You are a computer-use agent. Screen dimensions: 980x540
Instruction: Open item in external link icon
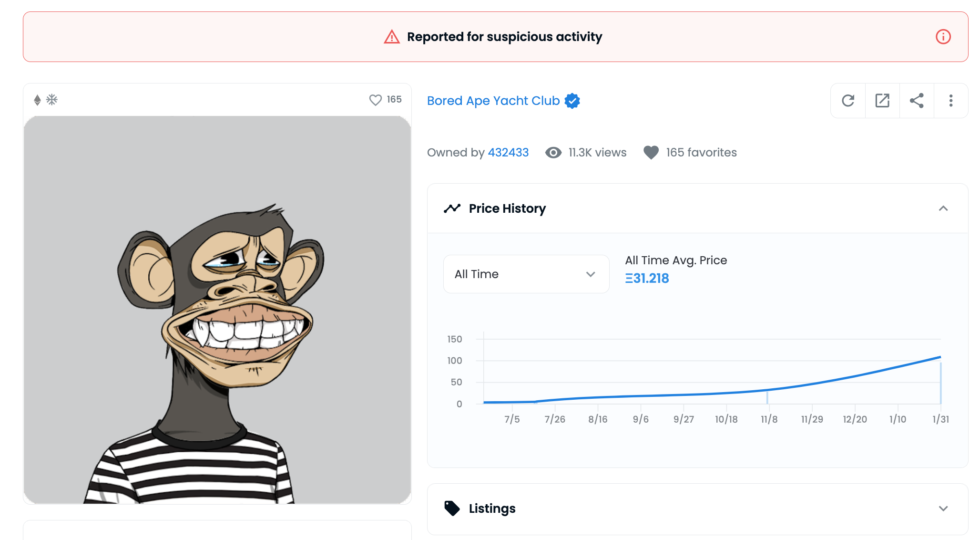pos(882,101)
